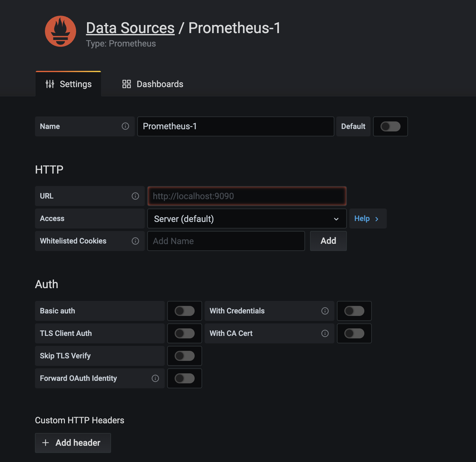Viewport: 476px width, 462px height.
Task: Click the Whitelisted Cookies info icon
Action: 135,241
